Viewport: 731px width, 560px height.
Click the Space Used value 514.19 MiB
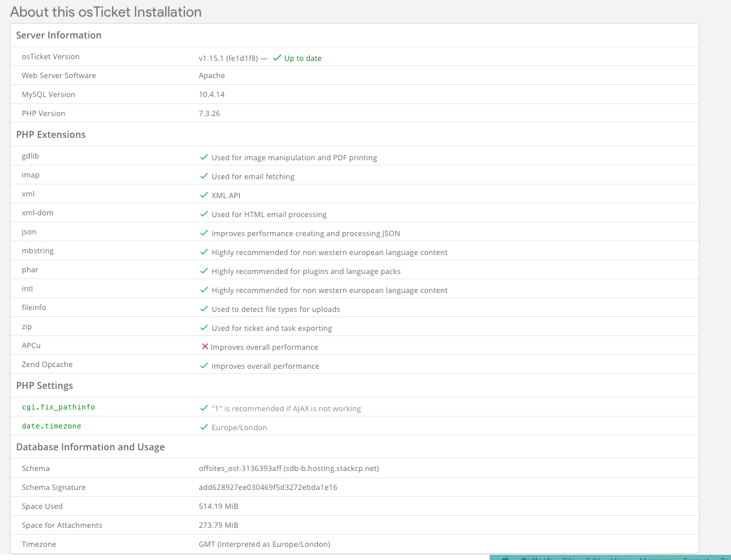tap(218, 507)
